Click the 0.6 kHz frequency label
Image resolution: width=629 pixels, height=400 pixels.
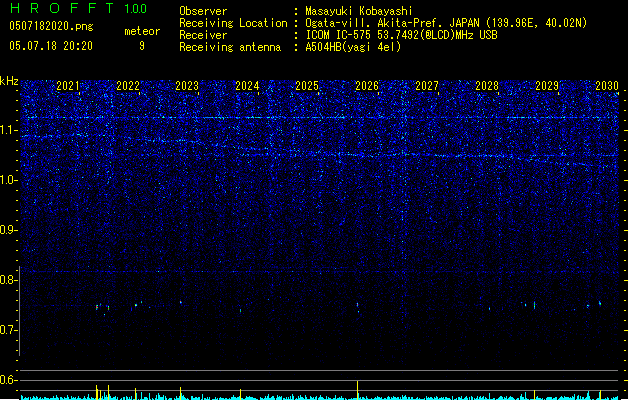pyautogui.click(x=9, y=380)
